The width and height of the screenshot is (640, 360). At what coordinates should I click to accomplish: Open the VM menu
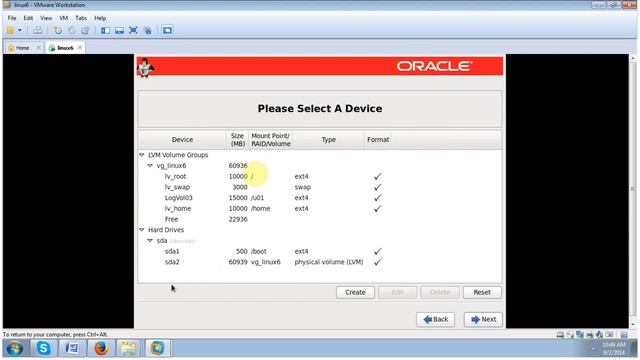click(x=64, y=18)
